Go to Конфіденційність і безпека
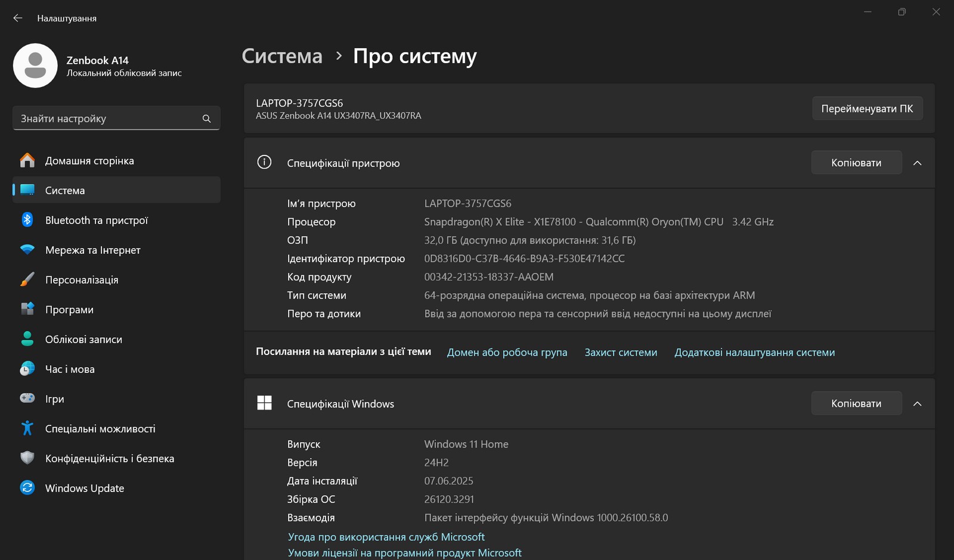Image resolution: width=954 pixels, height=560 pixels. [116, 458]
